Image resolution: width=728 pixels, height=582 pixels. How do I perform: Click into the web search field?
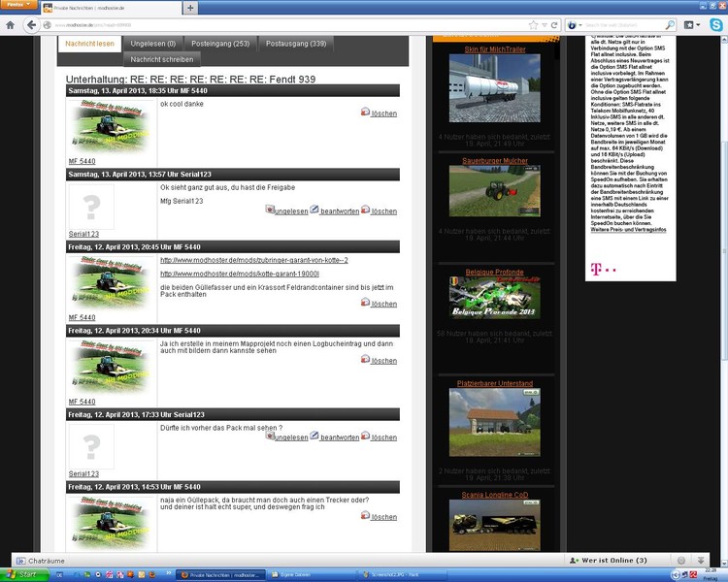point(624,25)
